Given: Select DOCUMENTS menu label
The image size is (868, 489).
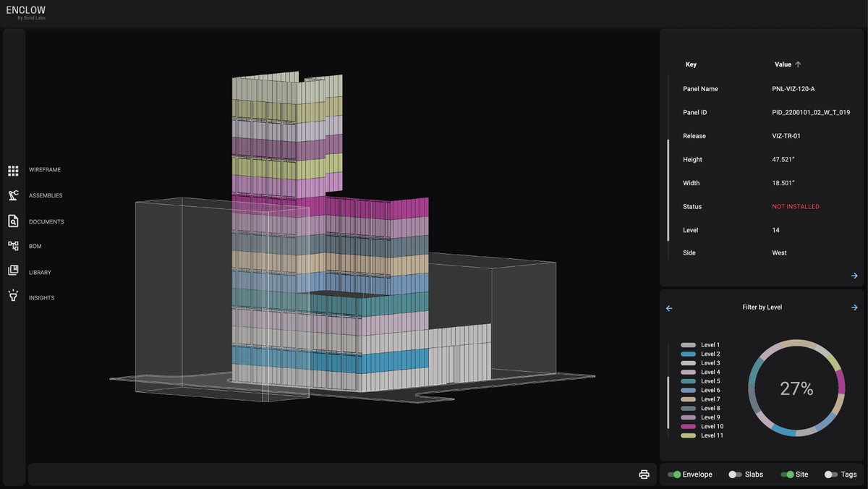Looking at the screenshot, I should click(46, 222).
